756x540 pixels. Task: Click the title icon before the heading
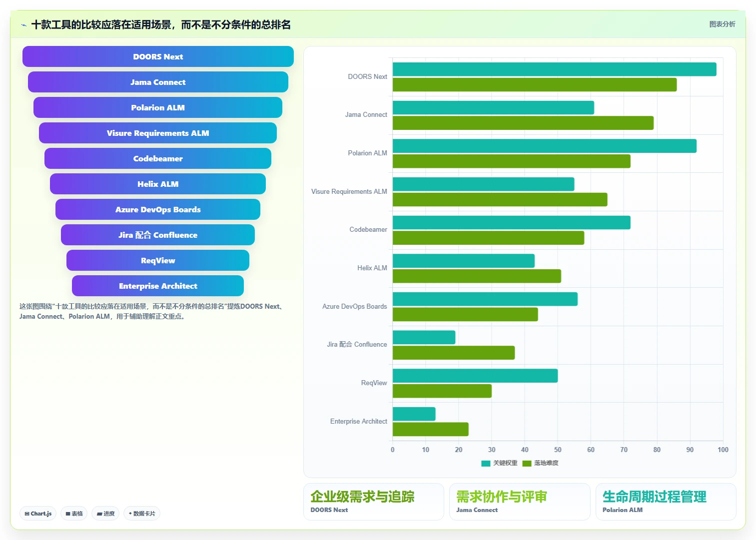tap(23, 25)
